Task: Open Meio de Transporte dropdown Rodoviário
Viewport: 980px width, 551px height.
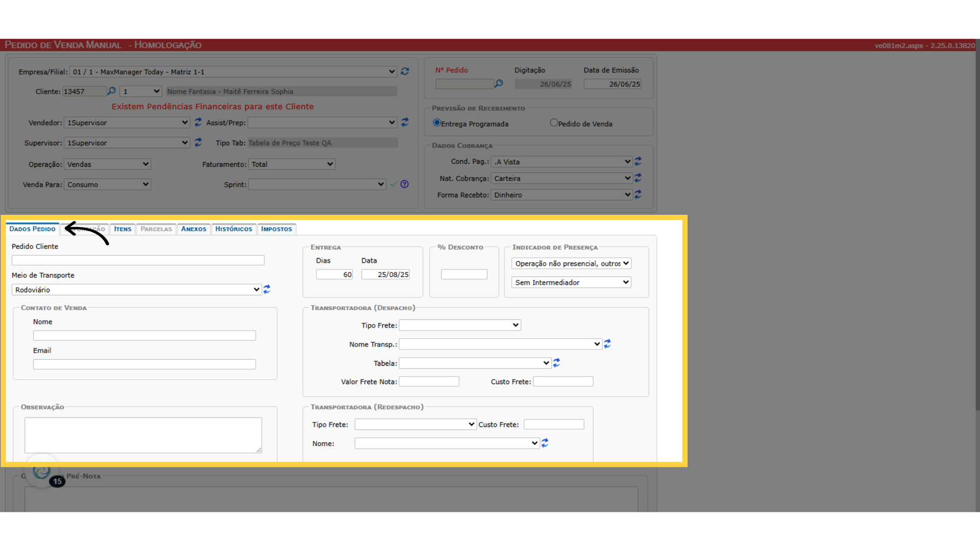Action: click(x=137, y=290)
